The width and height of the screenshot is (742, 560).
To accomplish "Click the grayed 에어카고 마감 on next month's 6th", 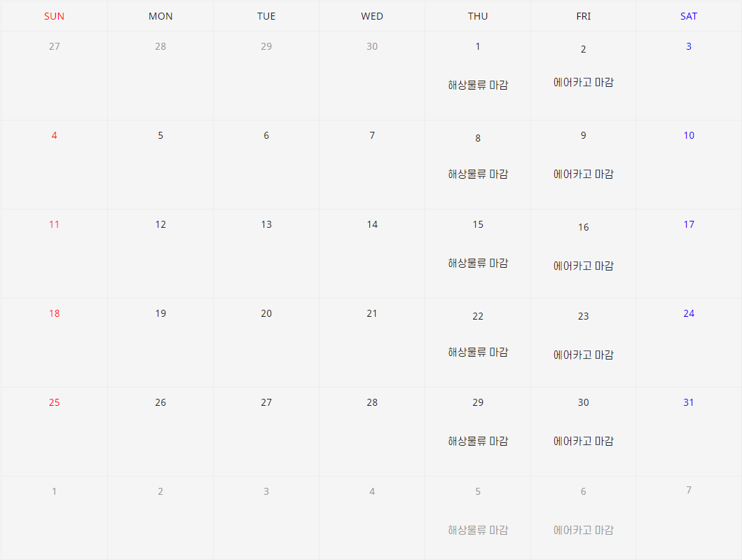I will 583,531.
